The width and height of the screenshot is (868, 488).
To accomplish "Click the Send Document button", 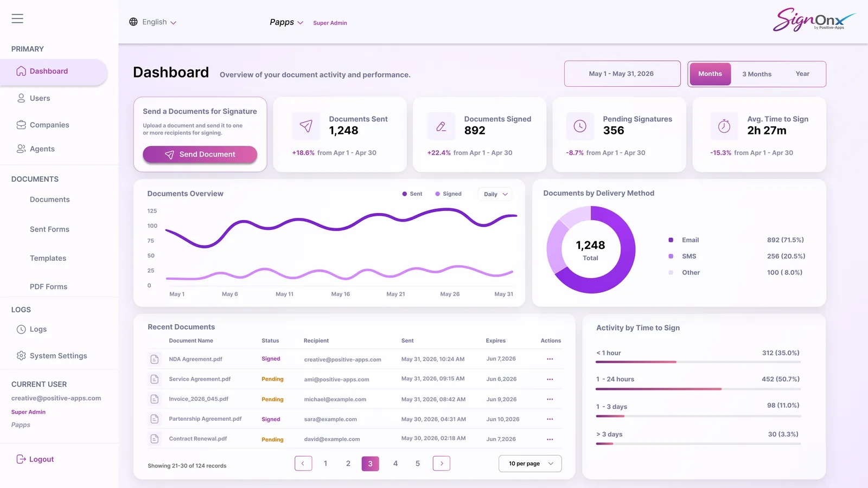I will tap(200, 155).
